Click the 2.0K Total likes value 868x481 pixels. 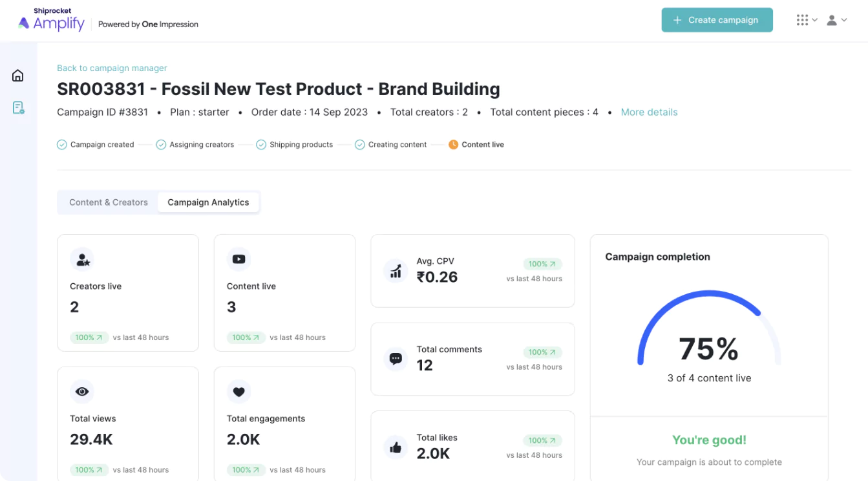point(433,454)
